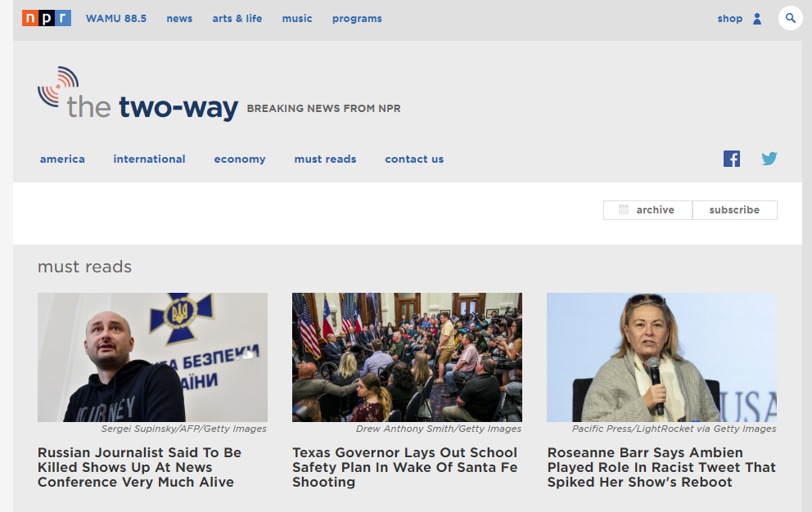812x512 pixels.
Task: Open Russian Journalist news conference photo
Action: point(153,357)
